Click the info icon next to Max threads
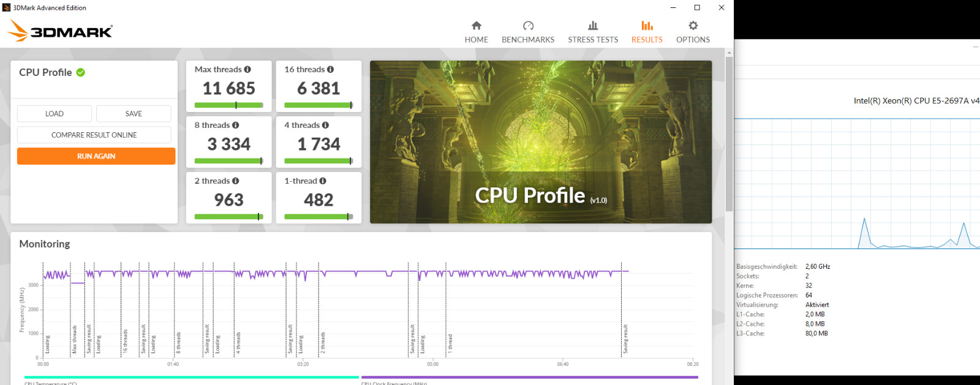 click(x=247, y=70)
